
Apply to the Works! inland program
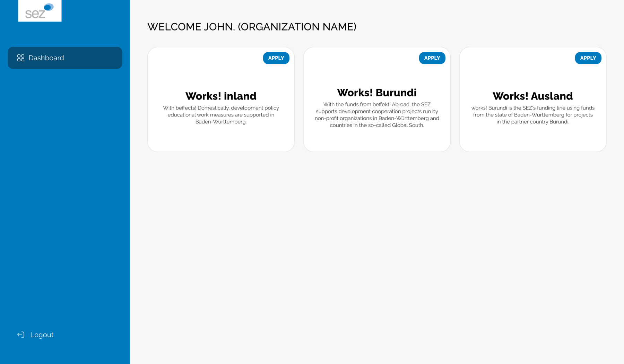[276, 58]
